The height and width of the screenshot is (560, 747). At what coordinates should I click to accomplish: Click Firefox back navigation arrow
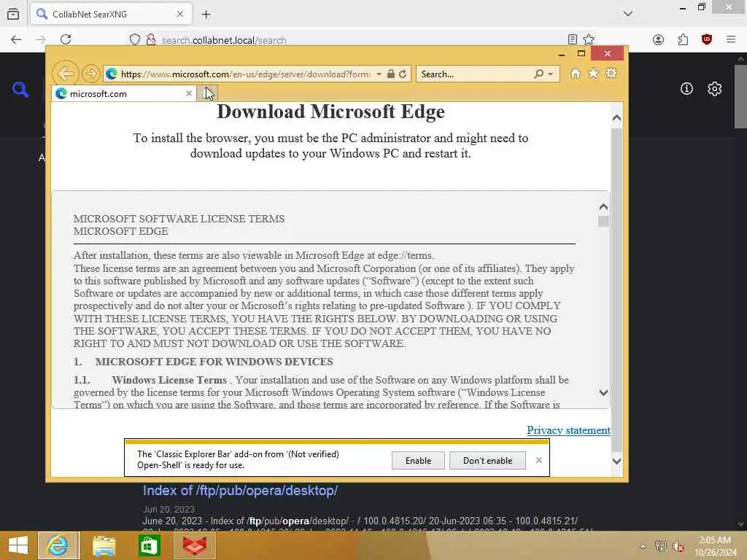pos(16,39)
